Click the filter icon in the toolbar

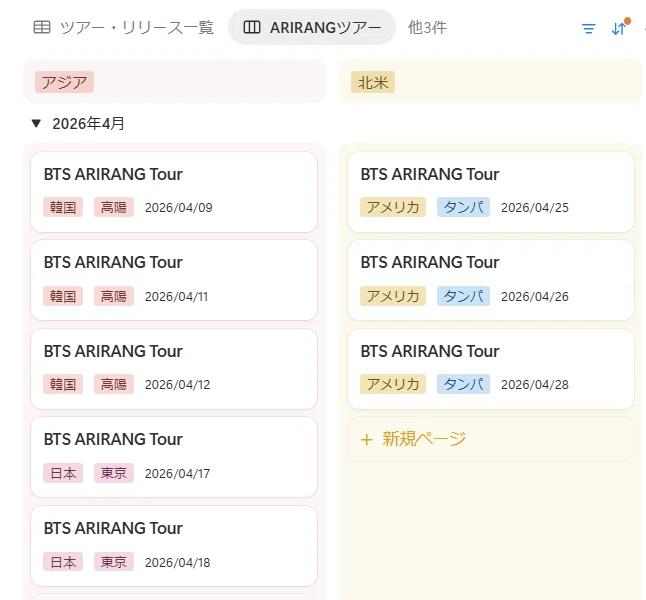pos(588,28)
